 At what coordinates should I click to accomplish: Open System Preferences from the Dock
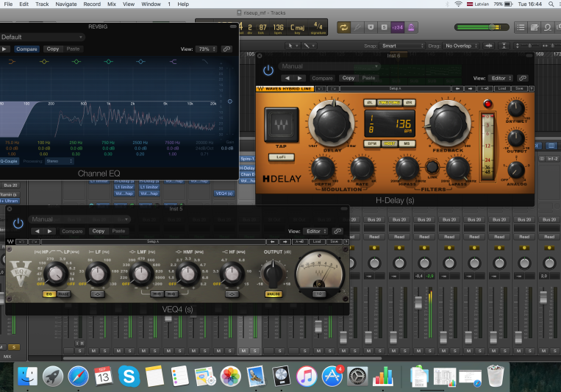(x=357, y=377)
